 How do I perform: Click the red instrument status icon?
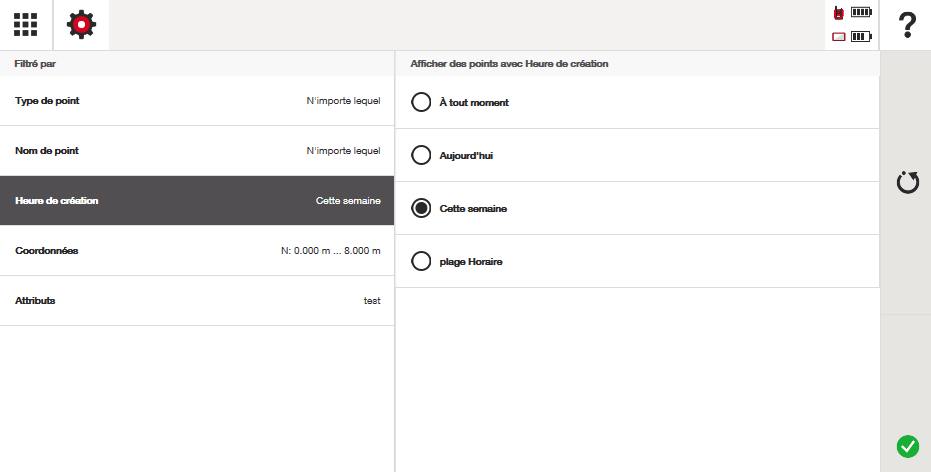pos(839,13)
